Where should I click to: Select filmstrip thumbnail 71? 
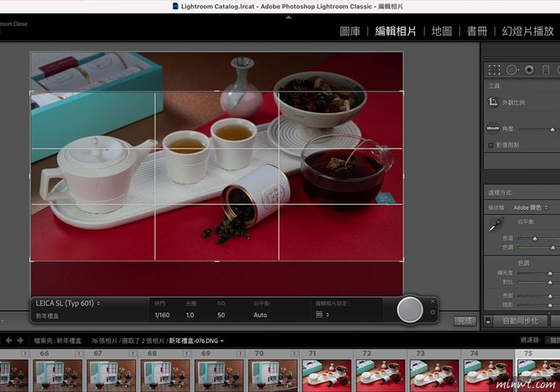[x=327, y=376]
